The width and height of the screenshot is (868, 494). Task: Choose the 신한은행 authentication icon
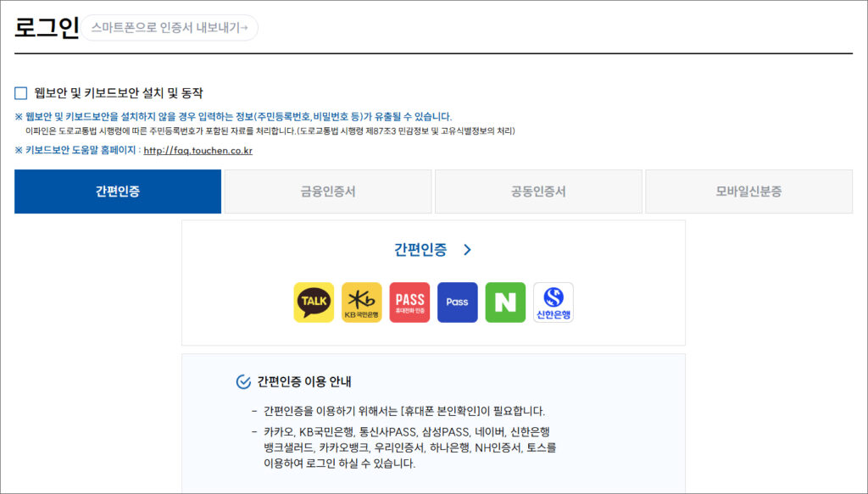[x=554, y=303]
